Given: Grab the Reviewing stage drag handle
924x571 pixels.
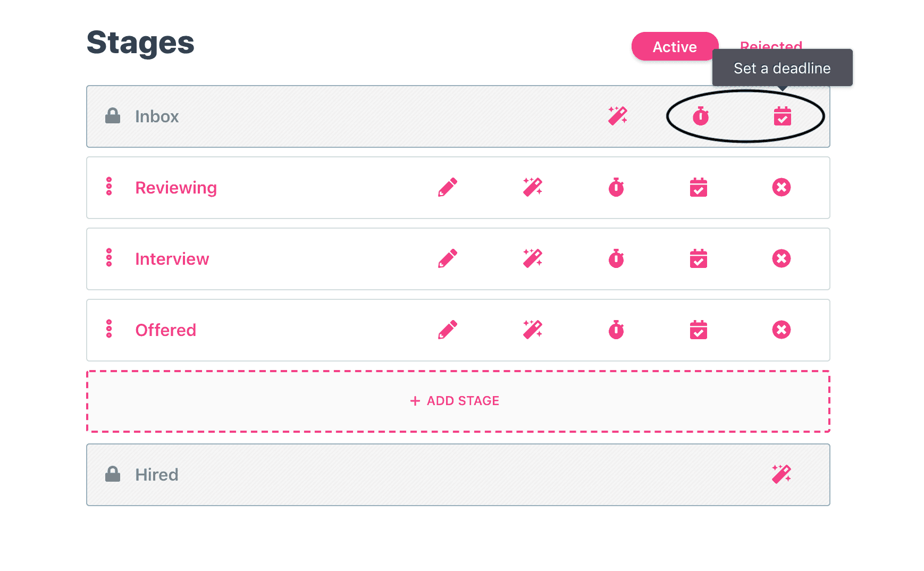Looking at the screenshot, I should [109, 187].
